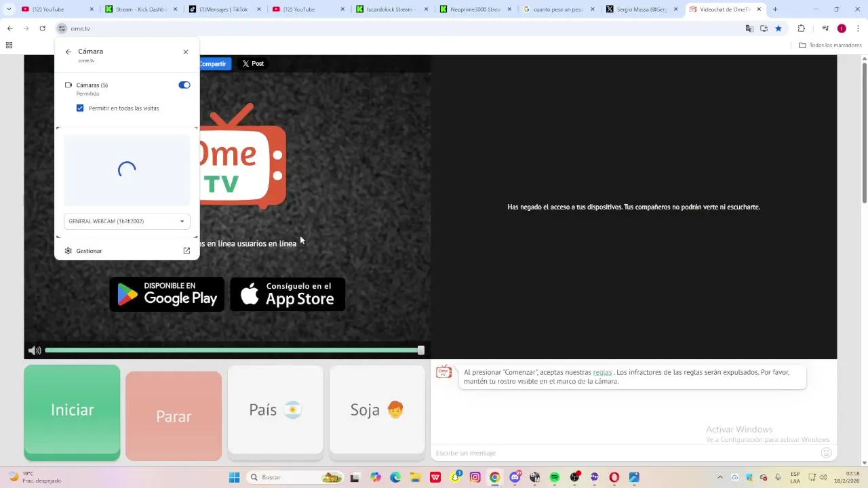This screenshot has width=868, height=488.
Task: Toggle the Cámaras permission switch
Action: pyautogui.click(x=184, y=85)
